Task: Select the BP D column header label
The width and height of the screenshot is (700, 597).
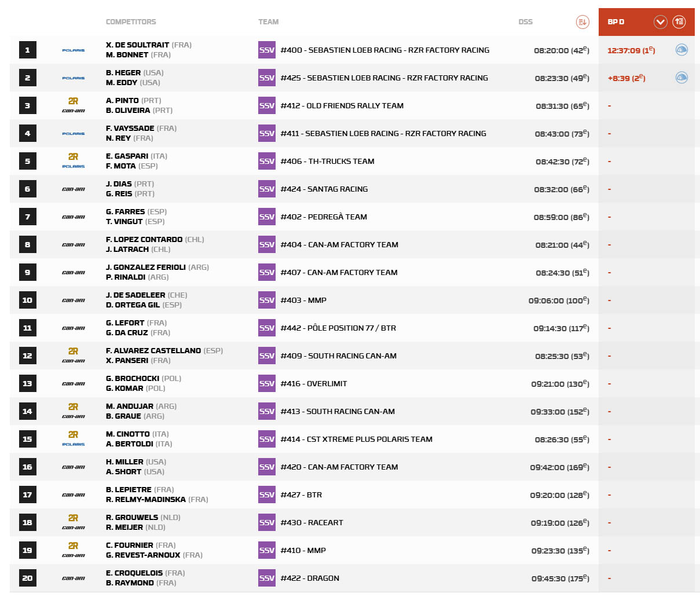Action: pyautogui.click(x=616, y=22)
